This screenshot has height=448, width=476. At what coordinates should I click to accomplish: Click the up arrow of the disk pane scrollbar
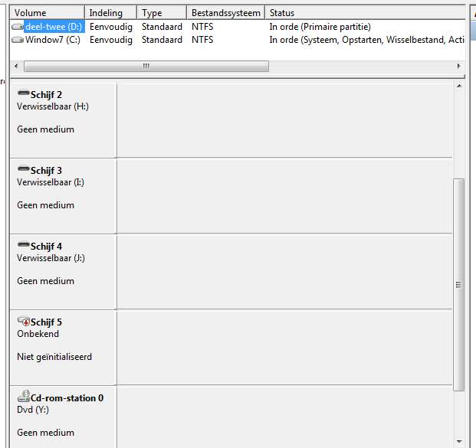(x=459, y=87)
